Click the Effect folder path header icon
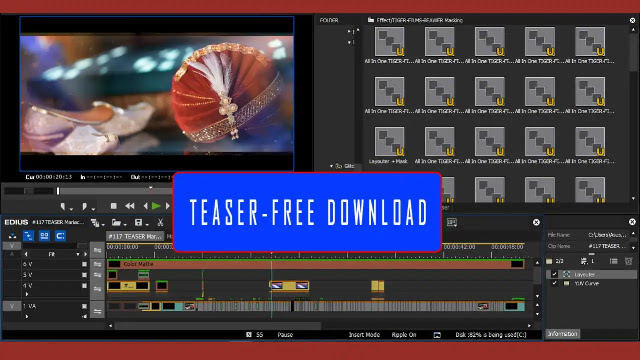 tap(371, 20)
